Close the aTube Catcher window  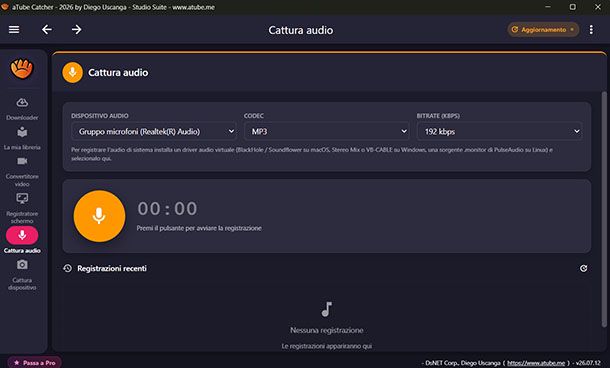coord(598,7)
